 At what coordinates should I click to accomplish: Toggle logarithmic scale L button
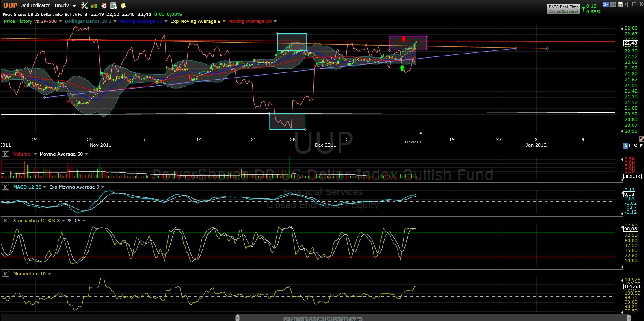tap(631, 146)
